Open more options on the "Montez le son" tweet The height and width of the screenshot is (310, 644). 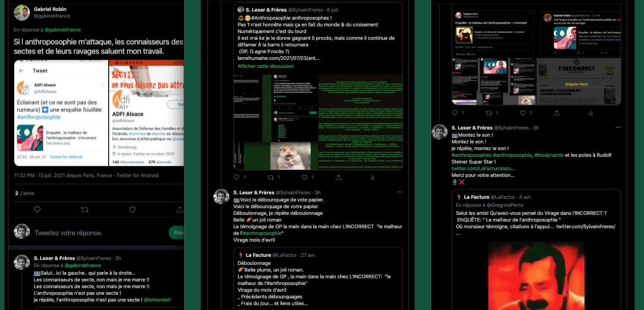pyautogui.click(x=618, y=127)
